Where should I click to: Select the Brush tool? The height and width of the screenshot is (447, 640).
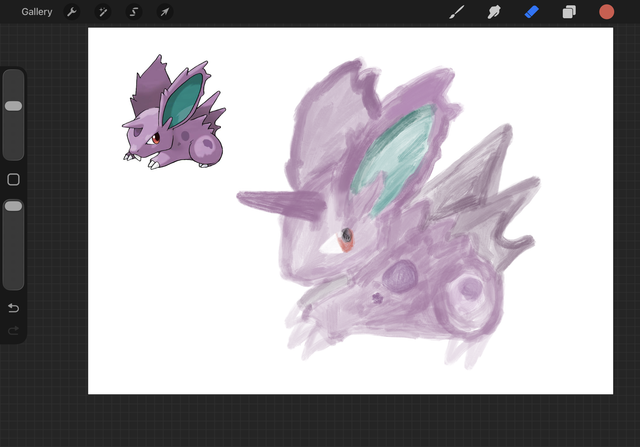[457, 12]
